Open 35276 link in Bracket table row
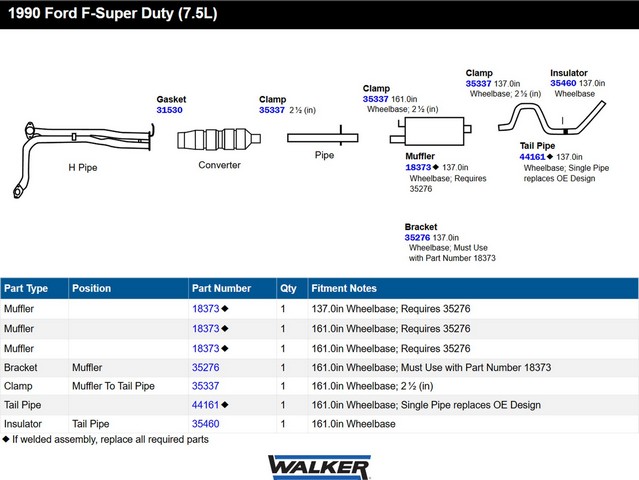639x480 pixels. [x=206, y=368]
